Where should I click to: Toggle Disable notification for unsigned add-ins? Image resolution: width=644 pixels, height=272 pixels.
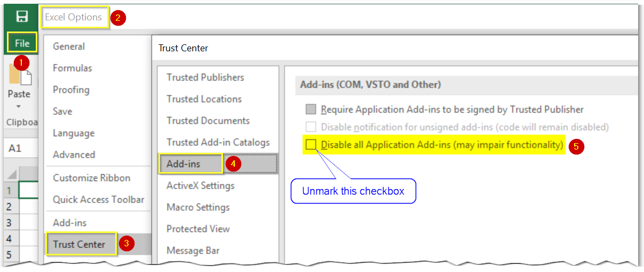point(311,127)
